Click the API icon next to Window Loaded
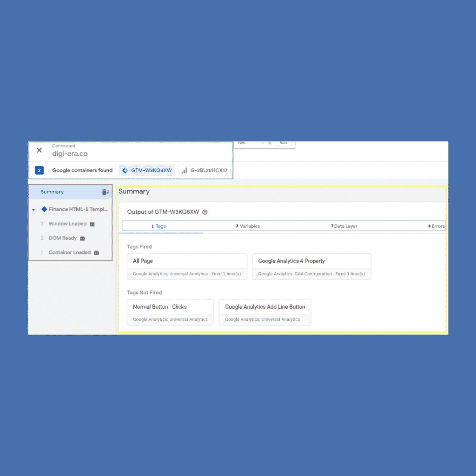This screenshot has height=476, width=476. click(92, 224)
